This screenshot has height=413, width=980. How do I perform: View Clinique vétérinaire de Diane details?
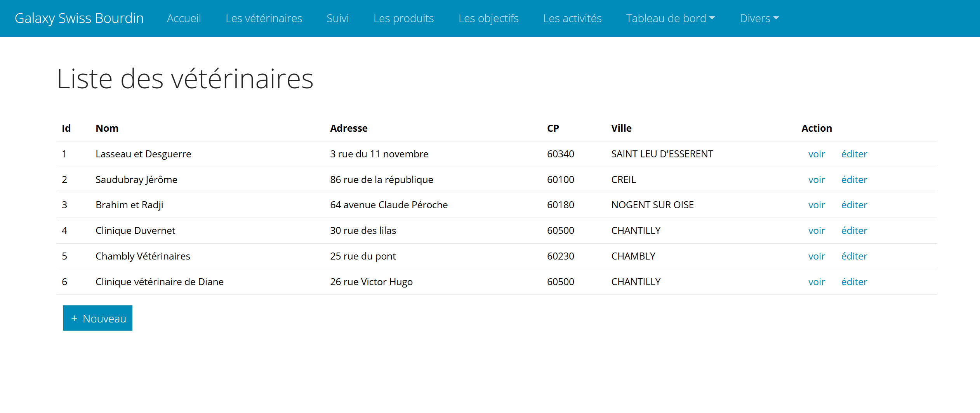(x=817, y=282)
